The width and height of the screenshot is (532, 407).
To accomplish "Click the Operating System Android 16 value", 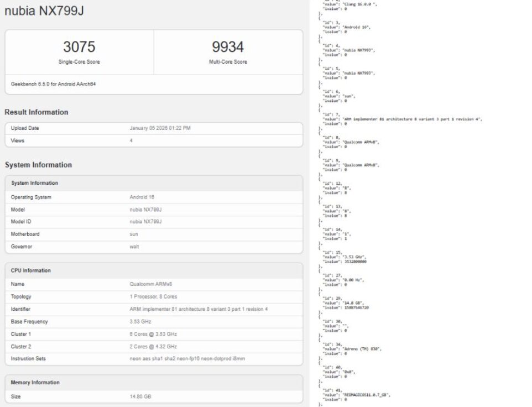I will click(142, 197).
